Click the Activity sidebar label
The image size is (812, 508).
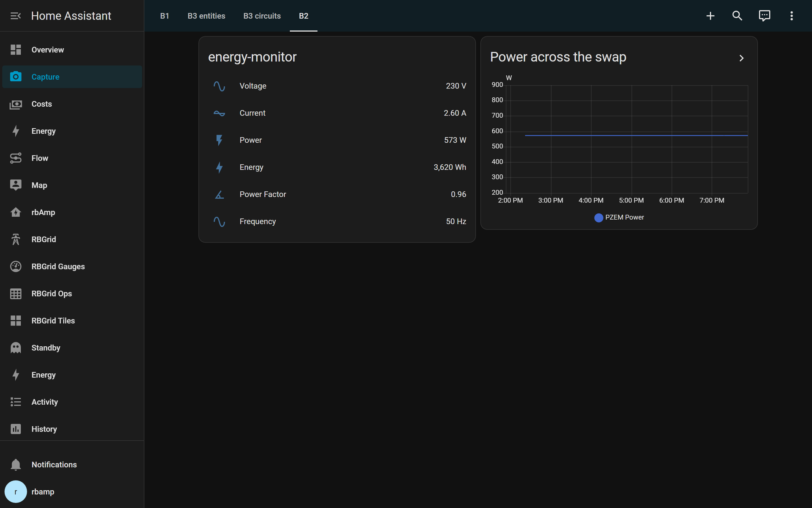44,402
